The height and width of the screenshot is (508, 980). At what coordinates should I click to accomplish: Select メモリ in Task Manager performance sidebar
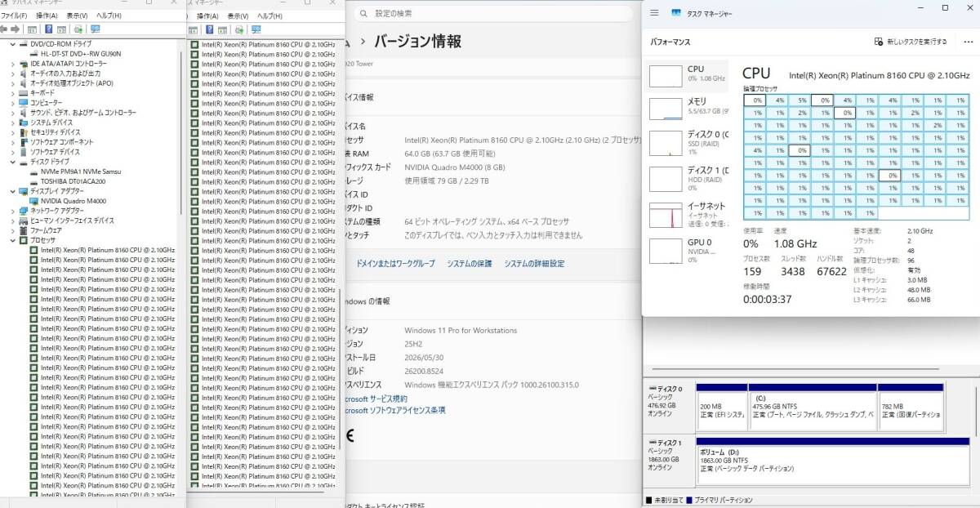click(x=686, y=107)
